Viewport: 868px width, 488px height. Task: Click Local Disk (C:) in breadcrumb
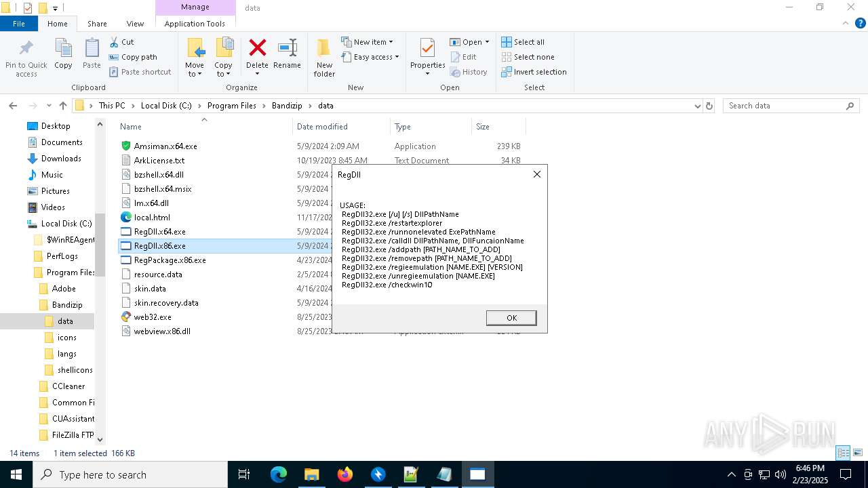(166, 106)
